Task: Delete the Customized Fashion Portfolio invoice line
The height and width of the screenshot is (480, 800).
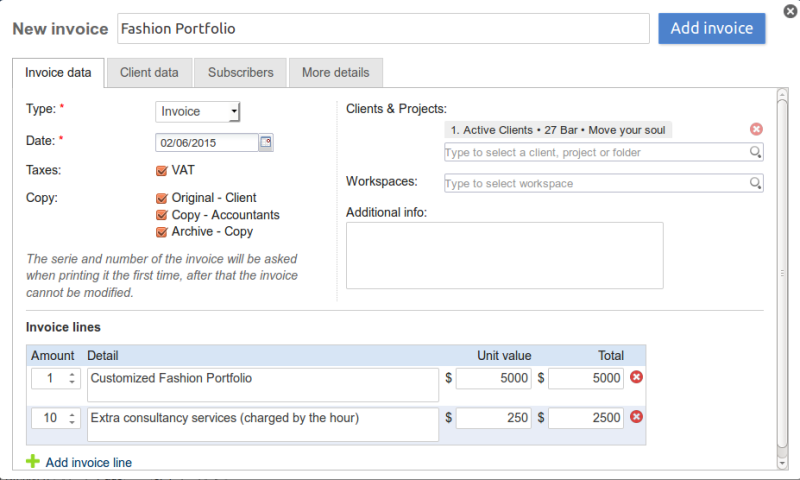Action: [x=636, y=378]
